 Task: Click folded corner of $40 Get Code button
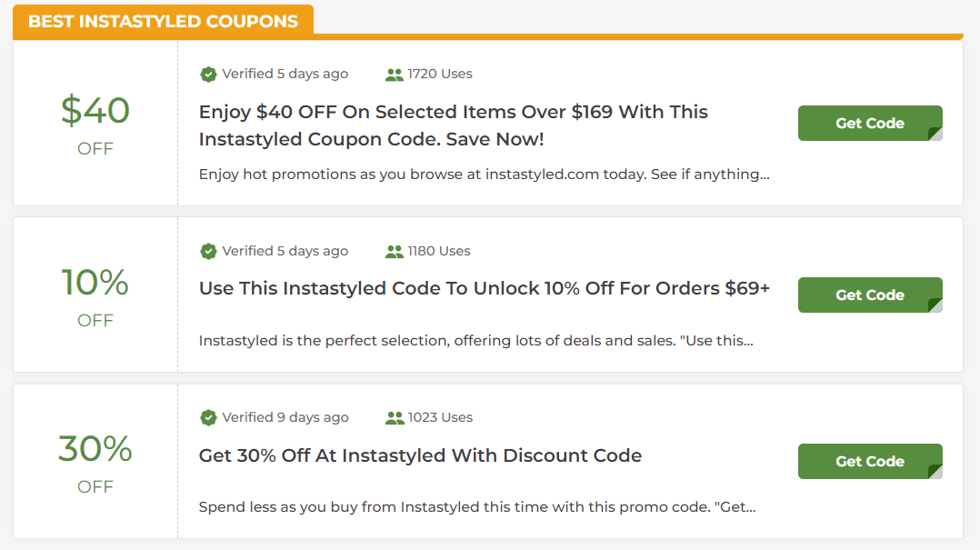click(935, 134)
